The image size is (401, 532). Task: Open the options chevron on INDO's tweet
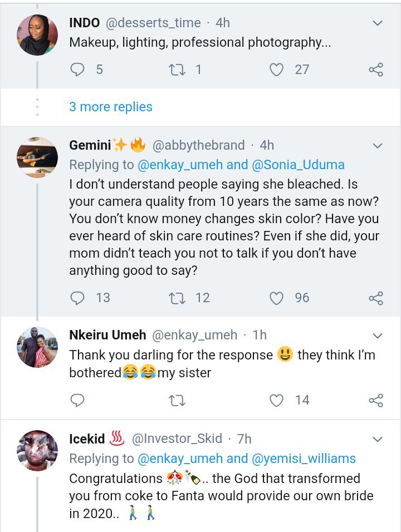(x=377, y=23)
